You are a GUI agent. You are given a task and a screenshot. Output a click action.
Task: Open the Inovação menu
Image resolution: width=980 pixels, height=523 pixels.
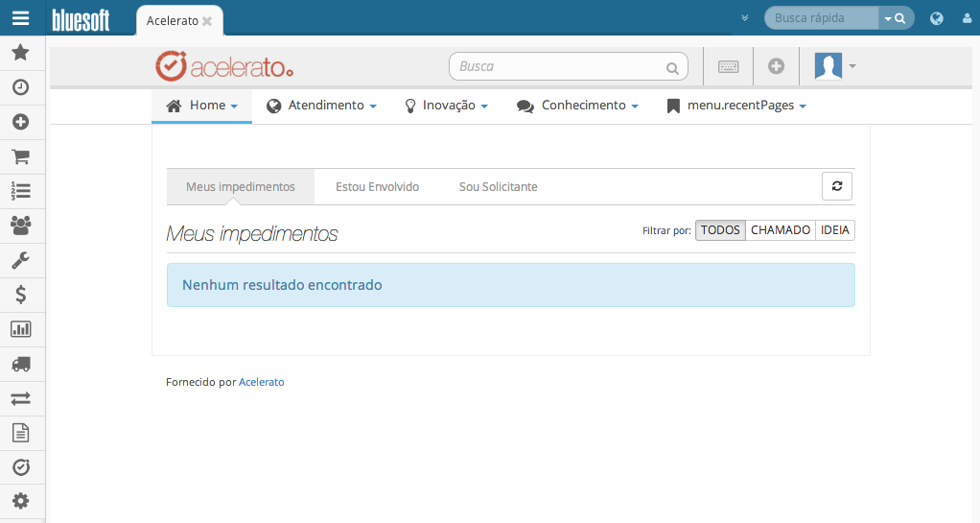click(x=446, y=106)
